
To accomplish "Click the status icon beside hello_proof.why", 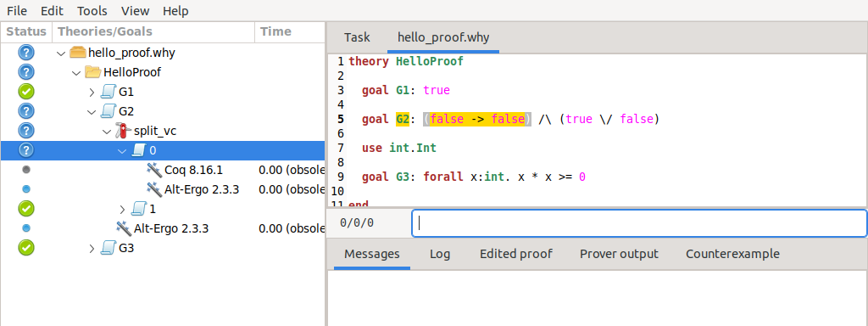I will click(26, 53).
